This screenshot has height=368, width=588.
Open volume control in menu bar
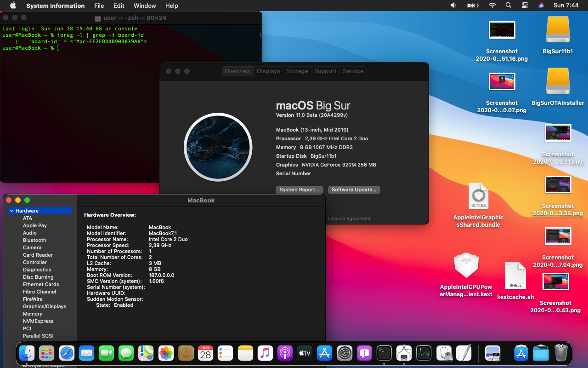453,6
